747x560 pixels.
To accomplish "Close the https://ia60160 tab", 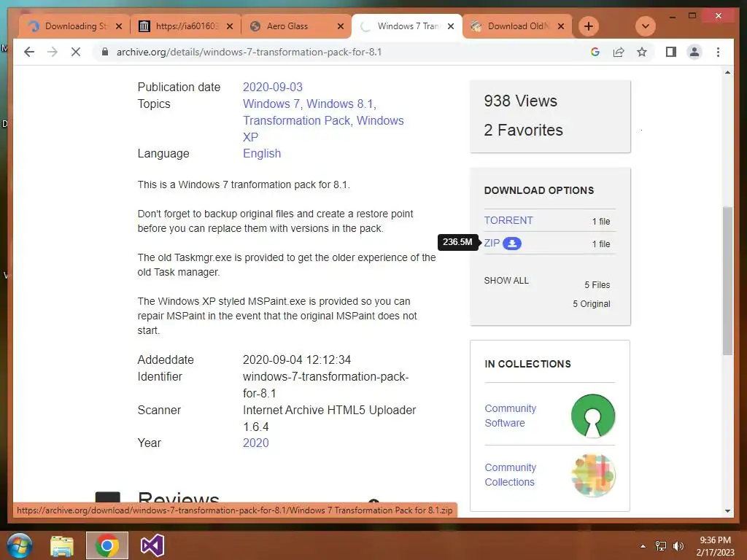I will tap(230, 26).
